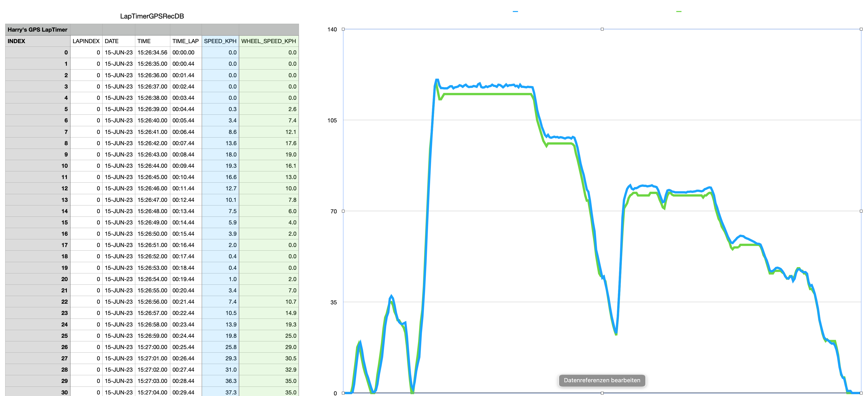Click the chart's right-middle selection handle
868x396 pixels.
pos(861,211)
